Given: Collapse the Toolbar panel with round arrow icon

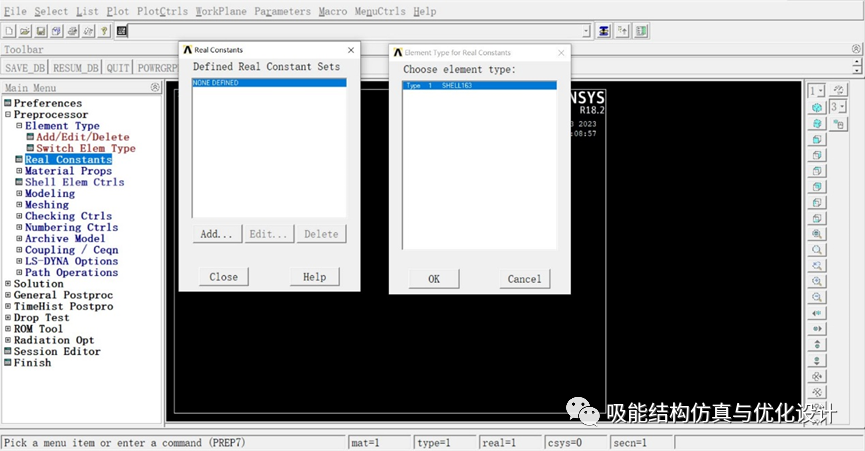Looking at the screenshot, I should click(x=856, y=49).
